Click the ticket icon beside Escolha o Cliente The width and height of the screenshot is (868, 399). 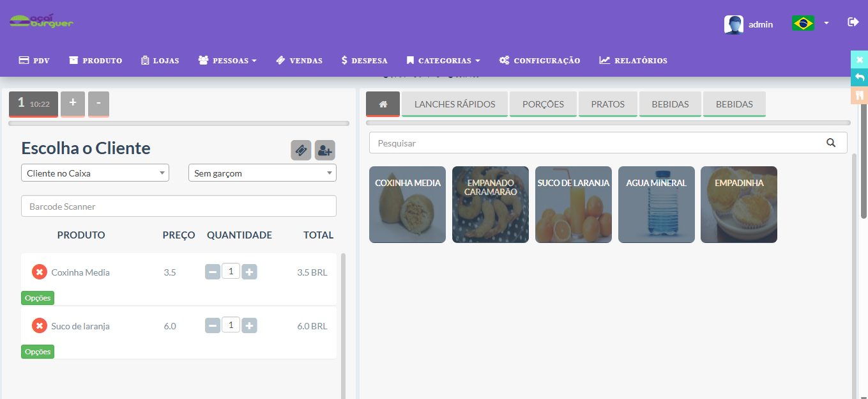[x=301, y=150]
